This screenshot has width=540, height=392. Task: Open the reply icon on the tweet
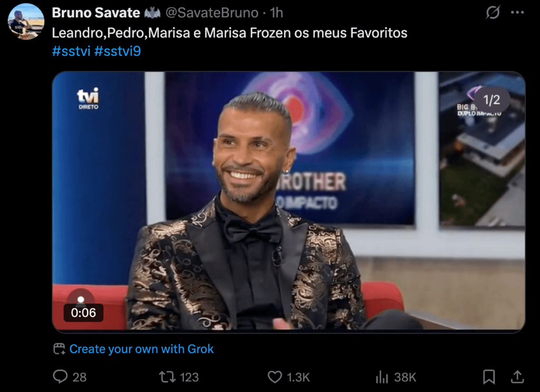point(61,377)
